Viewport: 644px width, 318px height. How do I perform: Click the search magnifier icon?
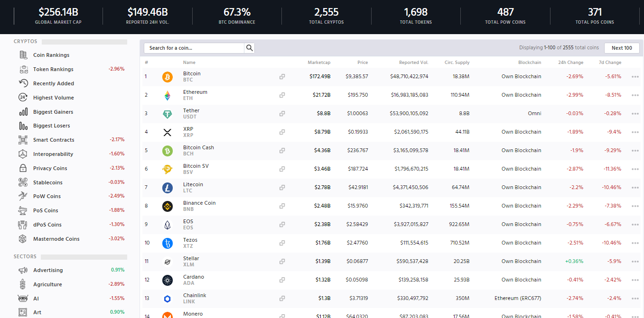(249, 48)
